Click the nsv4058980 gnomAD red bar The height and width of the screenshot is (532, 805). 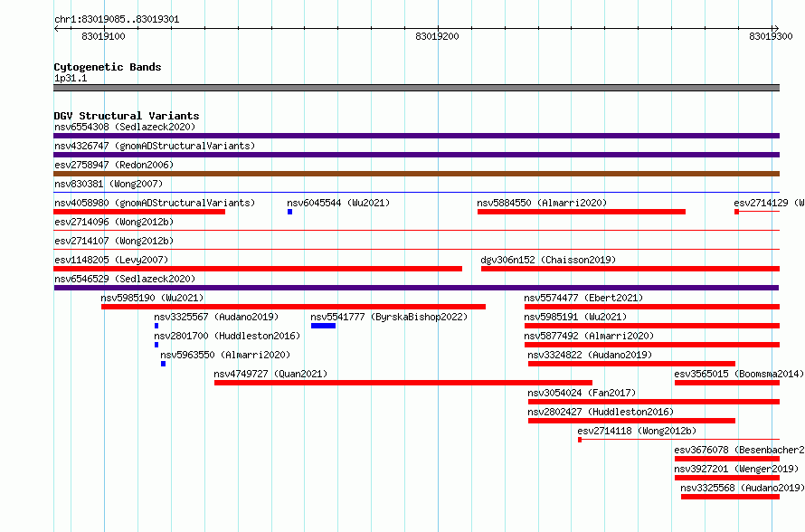[x=139, y=212]
